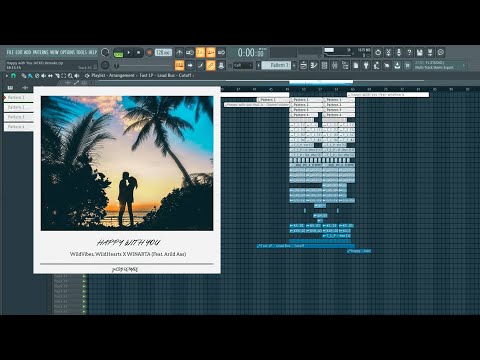Screen dimensions: 480x360
Task: Toggle blend recording overdub icon
Action: click(211, 52)
